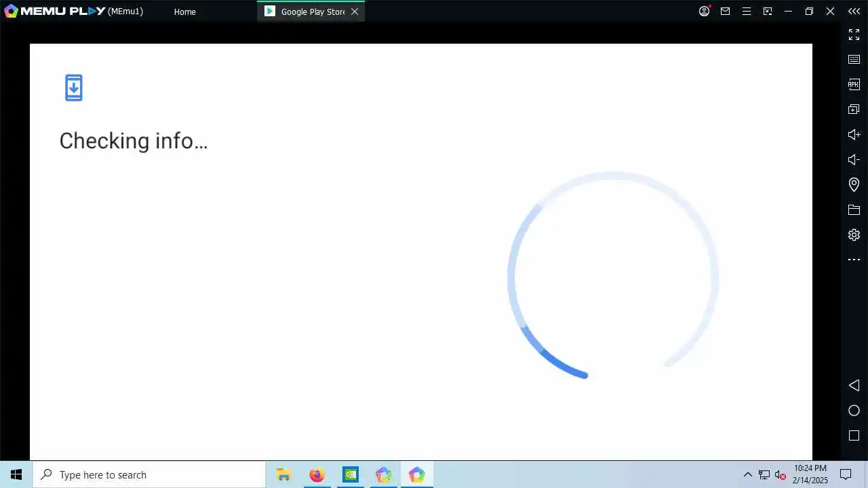Screen dimensions: 868x488
Task: Increase emulator volume
Action: click(854, 134)
